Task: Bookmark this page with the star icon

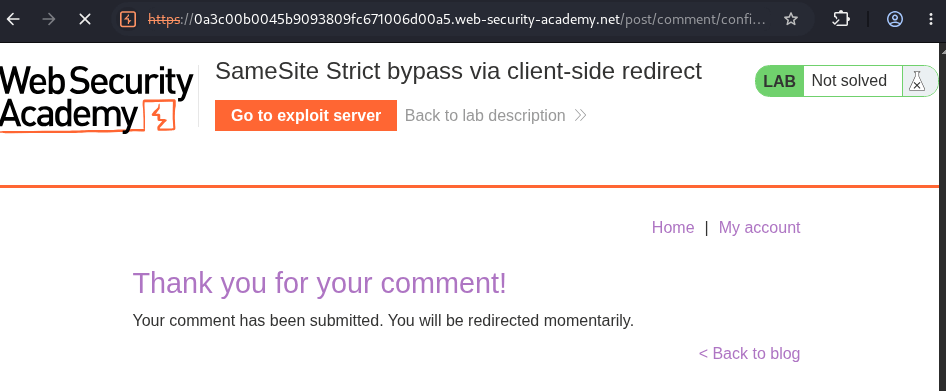Action: (x=790, y=19)
